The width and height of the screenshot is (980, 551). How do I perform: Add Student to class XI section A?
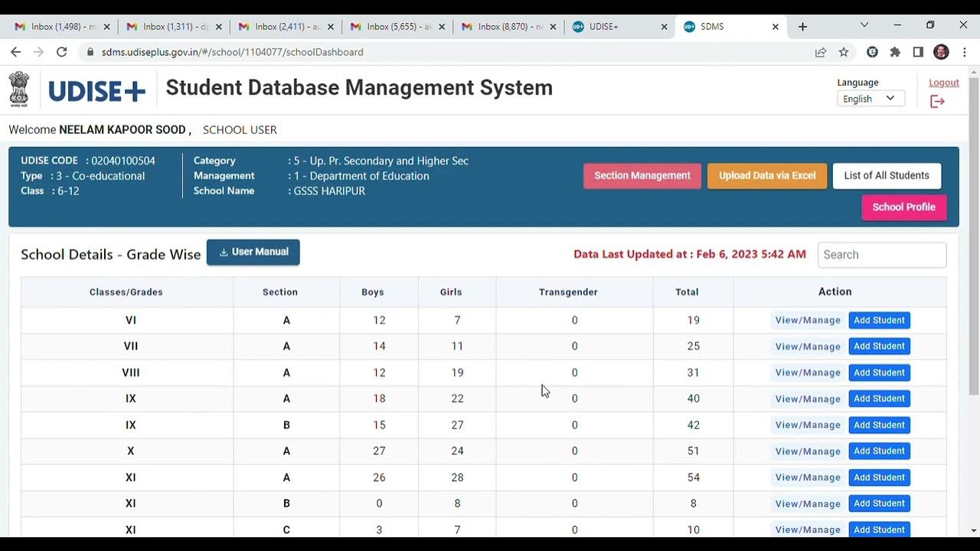click(x=879, y=478)
